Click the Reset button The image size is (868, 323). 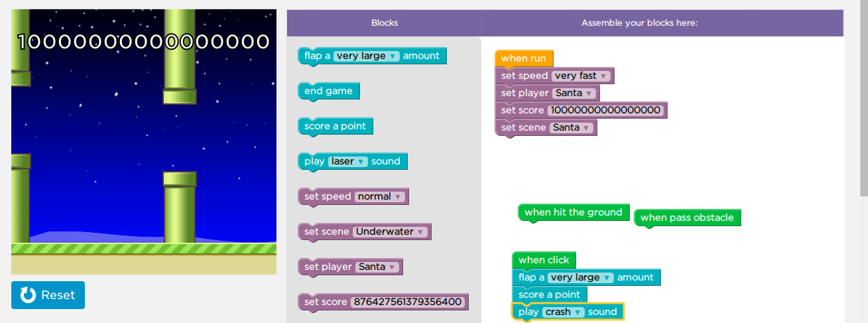pos(48,295)
